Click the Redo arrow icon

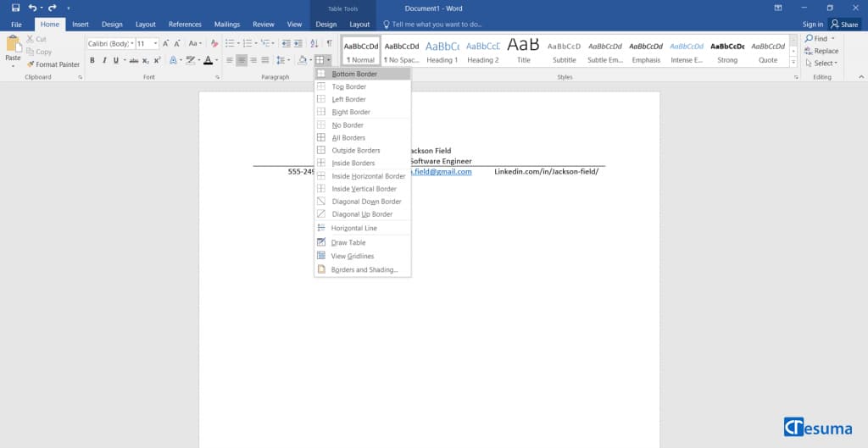point(52,8)
